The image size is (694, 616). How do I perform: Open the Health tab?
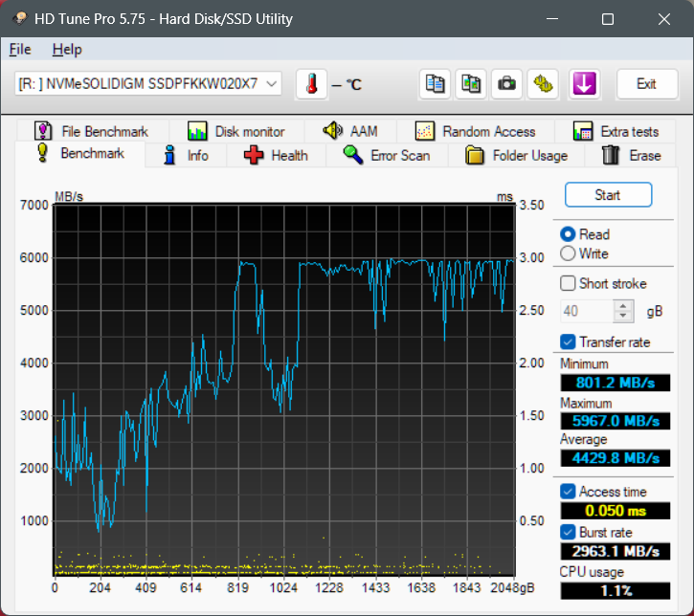[x=277, y=155]
